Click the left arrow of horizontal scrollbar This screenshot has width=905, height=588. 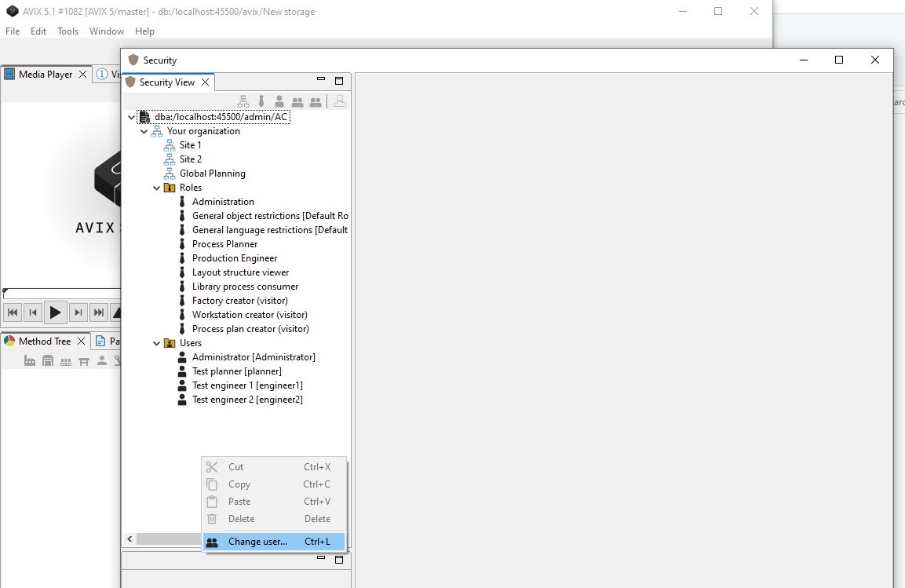(130, 539)
